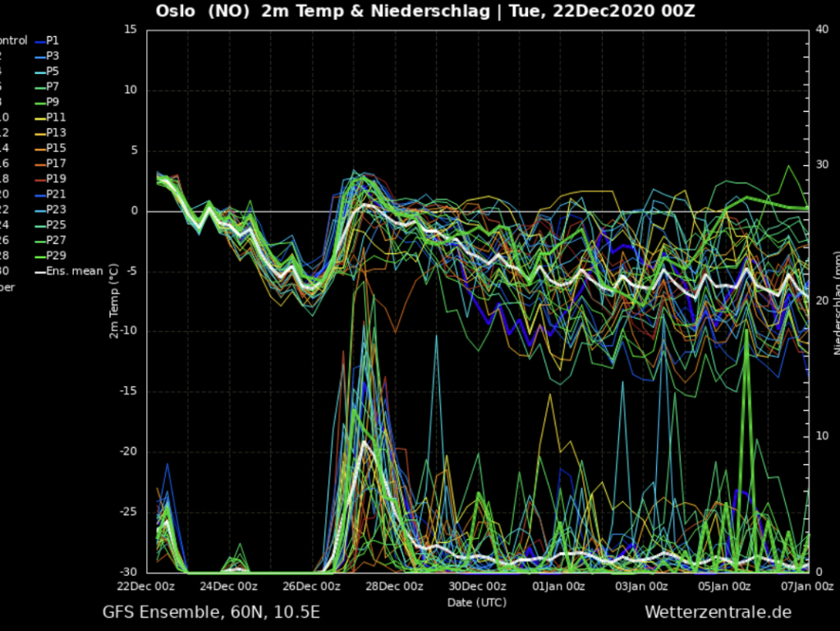The height and width of the screenshot is (631, 840).
Task: Select the P23 legend entry
Action: point(56,210)
